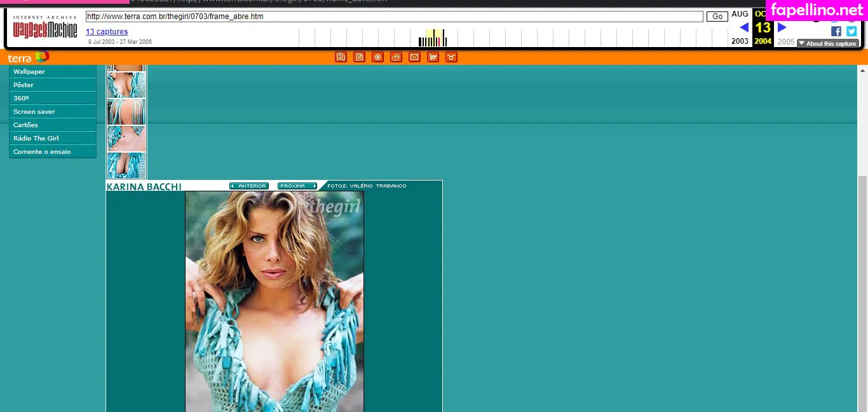Open the 13 captures link
The width and height of the screenshot is (868, 412).
(107, 32)
